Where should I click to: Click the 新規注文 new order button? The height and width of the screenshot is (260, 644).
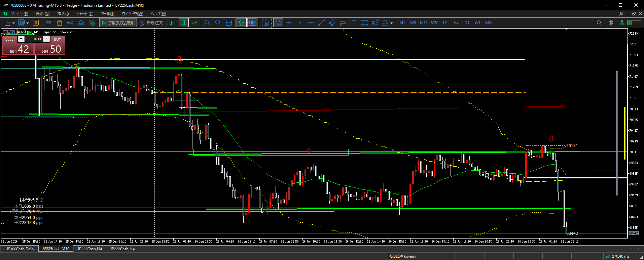tap(151, 23)
